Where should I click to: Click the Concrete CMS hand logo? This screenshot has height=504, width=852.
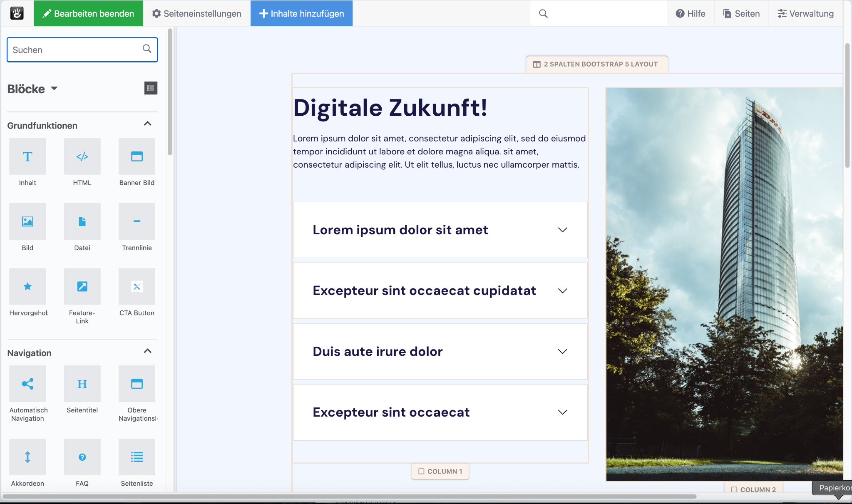click(x=17, y=13)
